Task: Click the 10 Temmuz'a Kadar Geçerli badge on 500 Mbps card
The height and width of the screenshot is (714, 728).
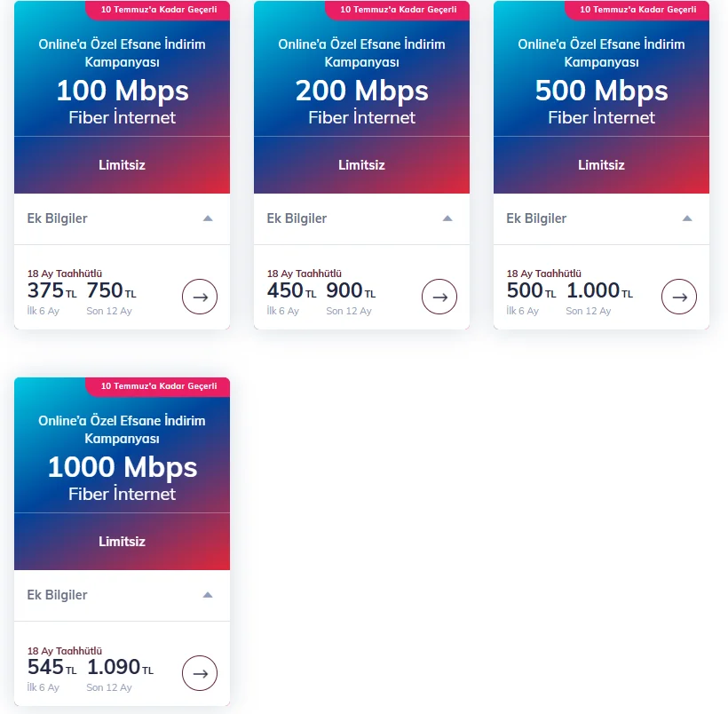Action: click(x=637, y=10)
